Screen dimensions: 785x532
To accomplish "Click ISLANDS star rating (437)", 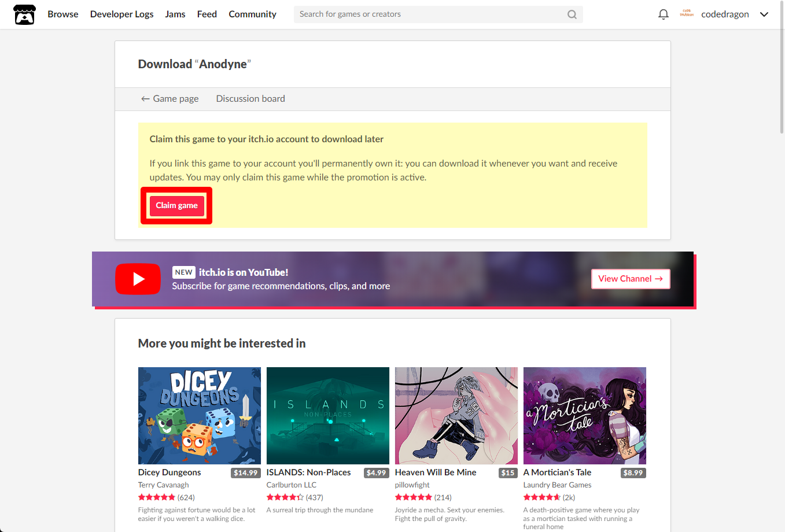I will (x=285, y=497).
